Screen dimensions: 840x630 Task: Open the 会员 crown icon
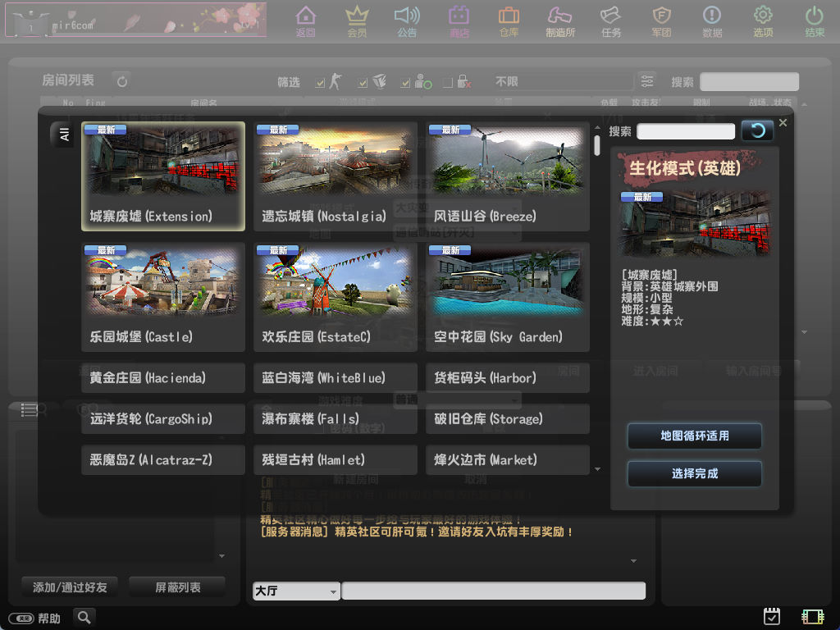(x=357, y=21)
